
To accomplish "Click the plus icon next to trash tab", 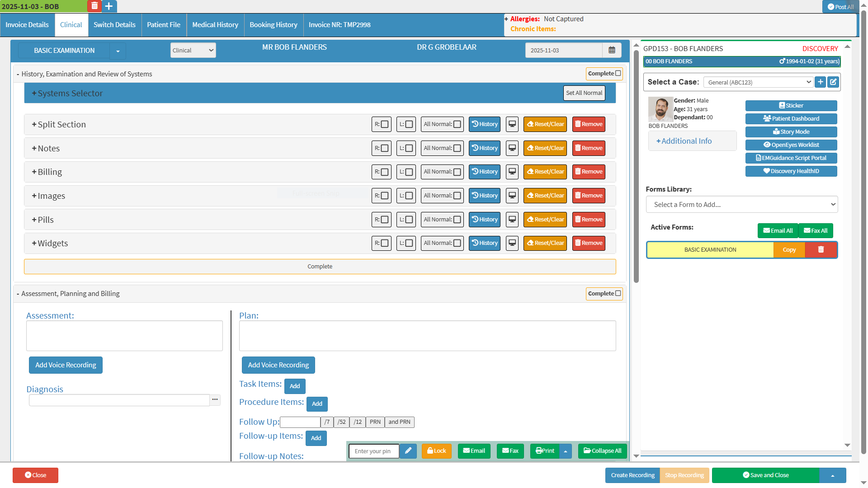I will pos(109,6).
